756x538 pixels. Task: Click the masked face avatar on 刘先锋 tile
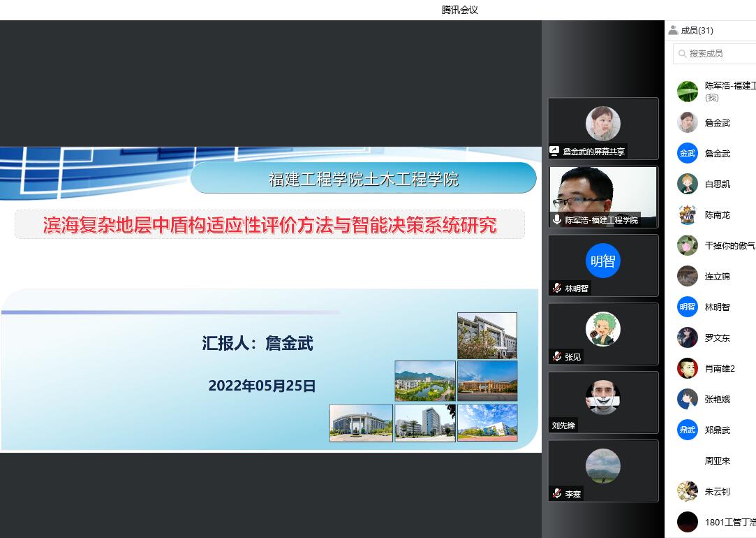click(x=602, y=398)
